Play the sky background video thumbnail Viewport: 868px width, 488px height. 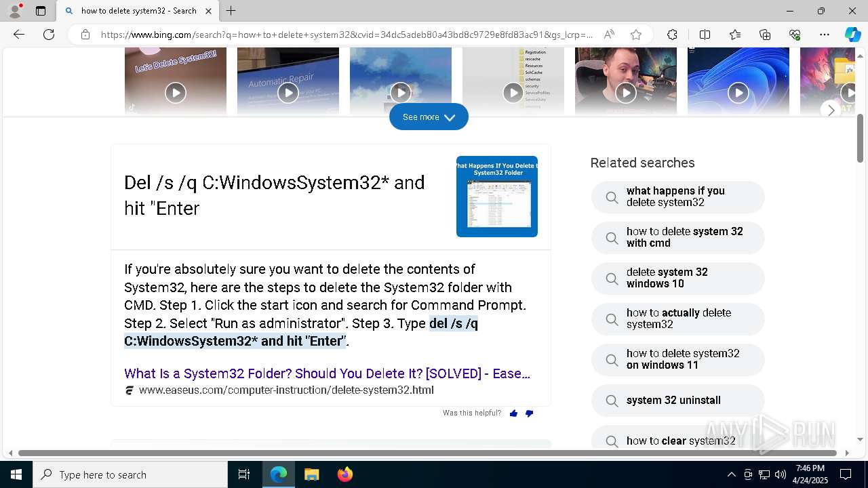pos(401,93)
